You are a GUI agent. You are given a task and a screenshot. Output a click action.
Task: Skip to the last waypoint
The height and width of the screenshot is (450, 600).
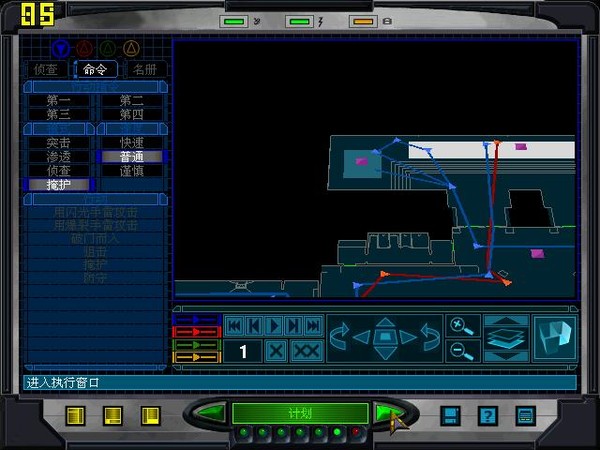pyautogui.click(x=313, y=325)
